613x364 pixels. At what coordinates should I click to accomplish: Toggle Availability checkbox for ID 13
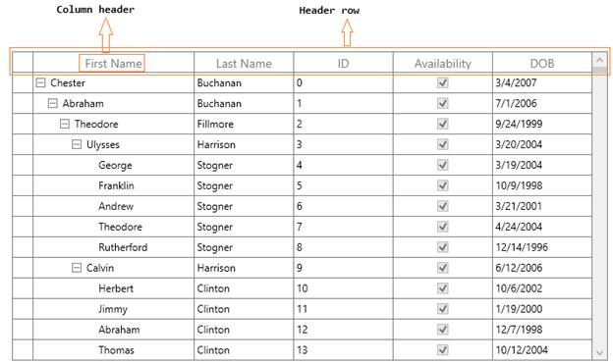pyautogui.click(x=442, y=349)
